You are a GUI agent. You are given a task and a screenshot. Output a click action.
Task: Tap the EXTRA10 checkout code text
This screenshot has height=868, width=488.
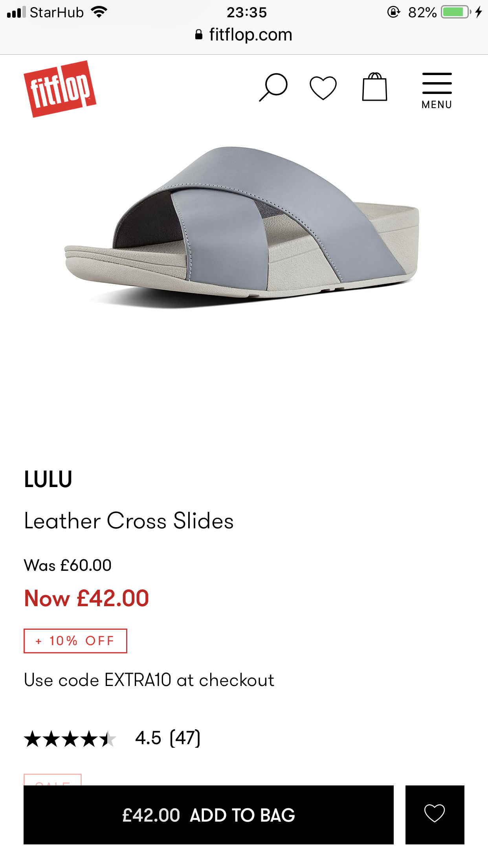138,680
